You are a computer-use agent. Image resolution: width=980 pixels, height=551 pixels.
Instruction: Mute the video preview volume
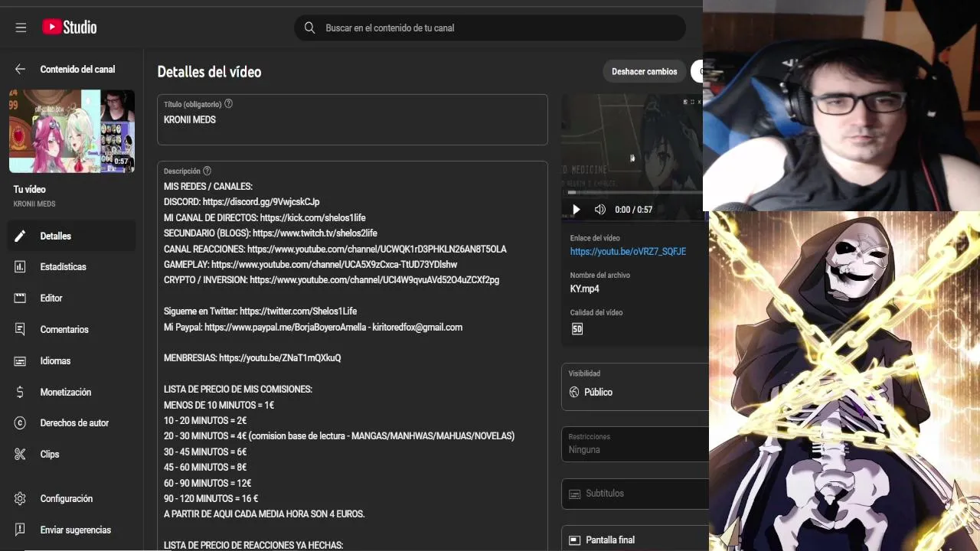600,210
